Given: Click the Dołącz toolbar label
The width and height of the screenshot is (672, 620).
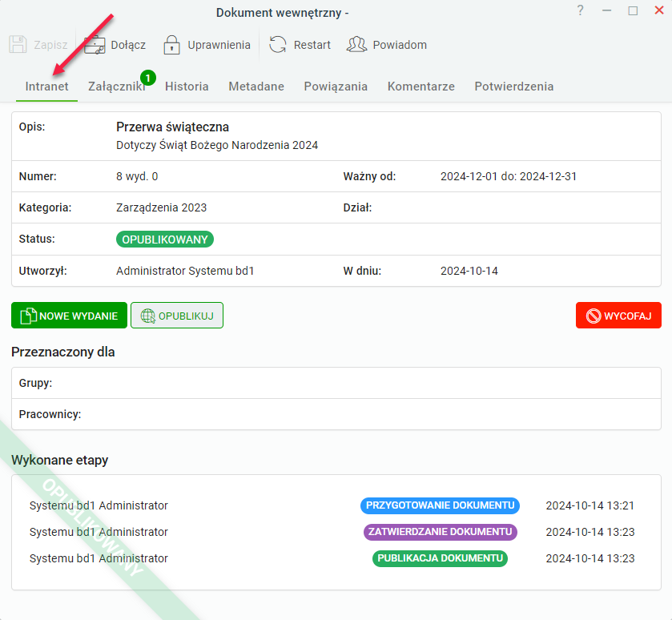Looking at the screenshot, I should 128,45.
